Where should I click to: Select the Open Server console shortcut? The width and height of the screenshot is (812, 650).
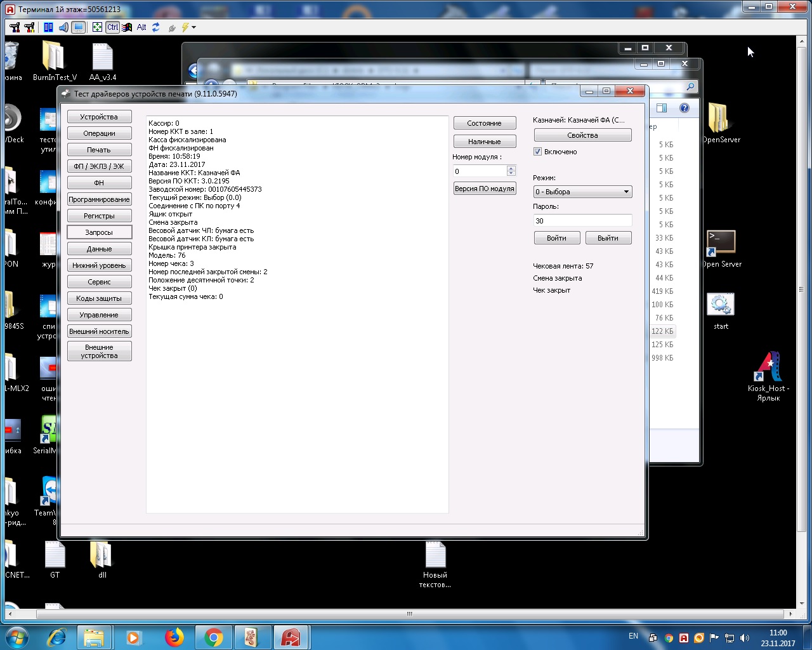721,249
